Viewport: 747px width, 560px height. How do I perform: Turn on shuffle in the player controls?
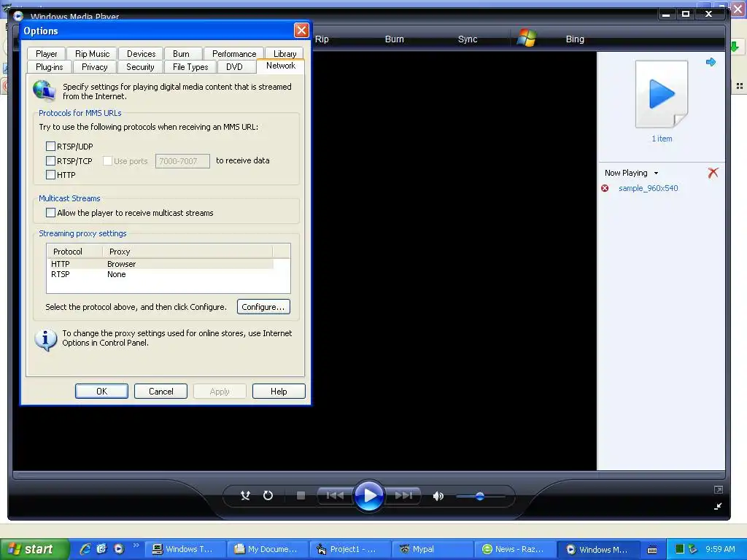(245, 496)
